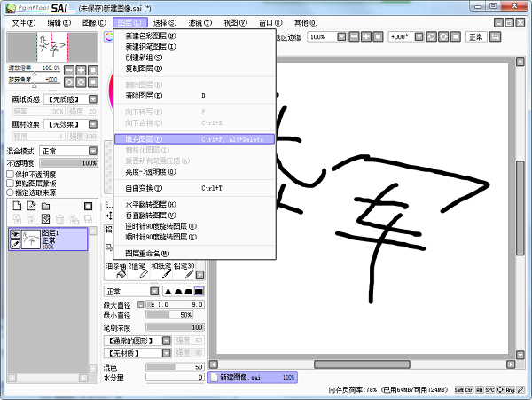The width and height of the screenshot is (532, 400).
Task: Create a new linework pen layer icon
Action: click(x=31, y=206)
